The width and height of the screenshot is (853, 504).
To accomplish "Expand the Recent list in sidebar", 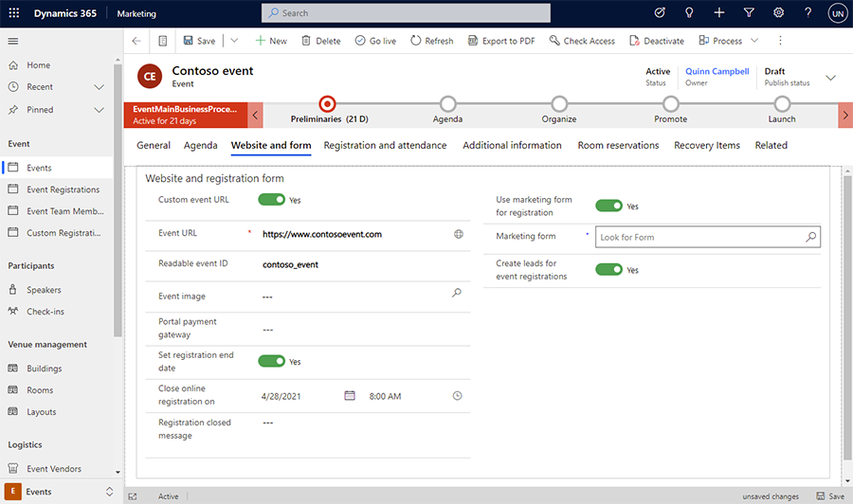I will [99, 87].
